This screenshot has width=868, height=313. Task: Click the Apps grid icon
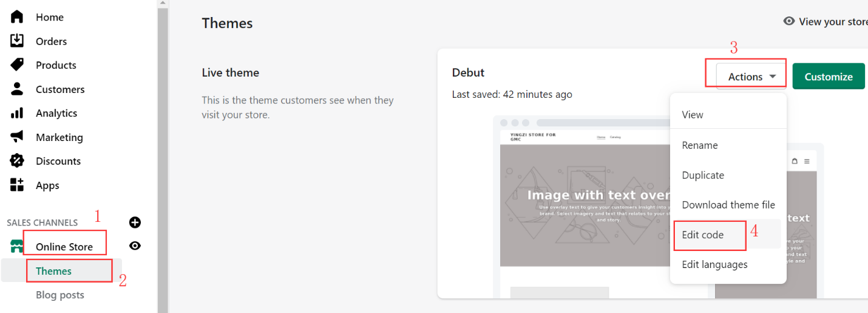click(17, 185)
